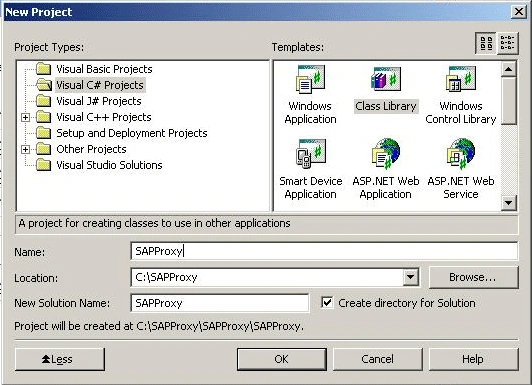Click the templates scrollbar down arrow
The width and height of the screenshot is (532, 385).
(x=508, y=203)
